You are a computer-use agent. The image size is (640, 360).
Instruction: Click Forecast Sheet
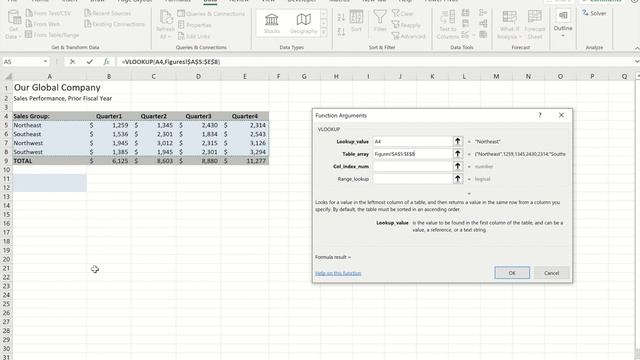click(x=535, y=25)
